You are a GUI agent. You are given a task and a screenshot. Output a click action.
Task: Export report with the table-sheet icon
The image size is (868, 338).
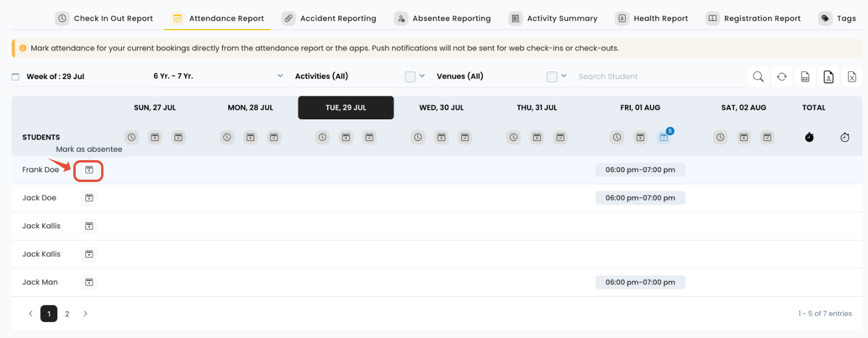click(805, 77)
